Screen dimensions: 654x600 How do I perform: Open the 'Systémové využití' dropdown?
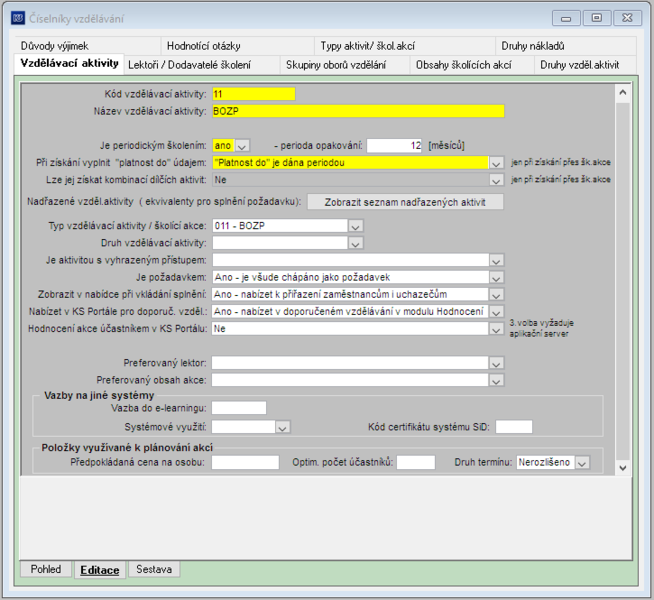(x=282, y=427)
